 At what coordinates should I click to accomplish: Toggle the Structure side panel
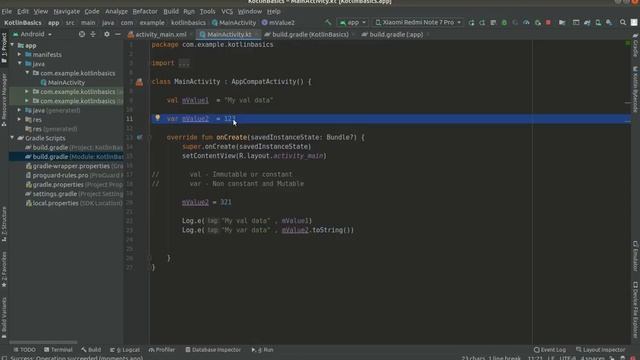[4, 224]
